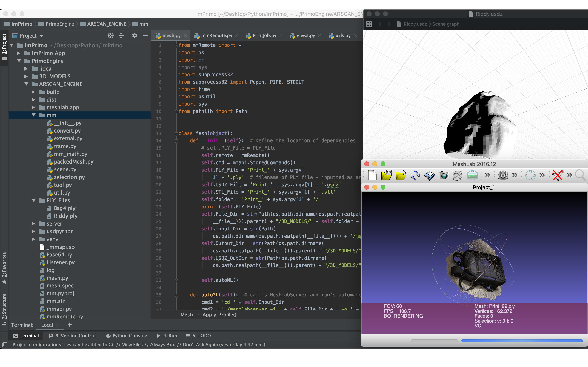
Task: Expand the ImPrimo App folder
Action: coord(19,53)
